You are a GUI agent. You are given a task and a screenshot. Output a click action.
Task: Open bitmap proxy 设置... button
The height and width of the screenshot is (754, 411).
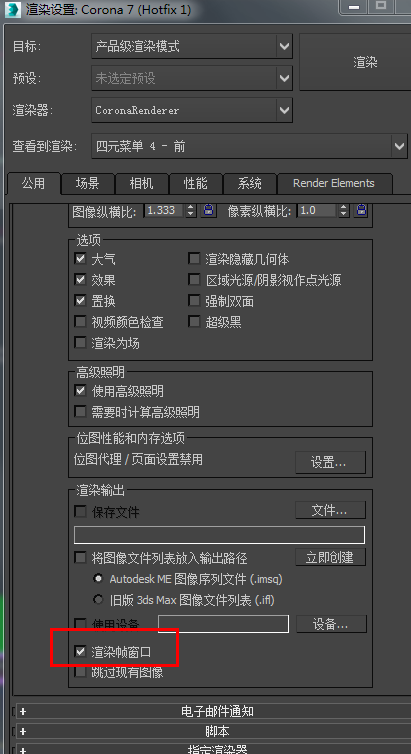tap(330, 463)
